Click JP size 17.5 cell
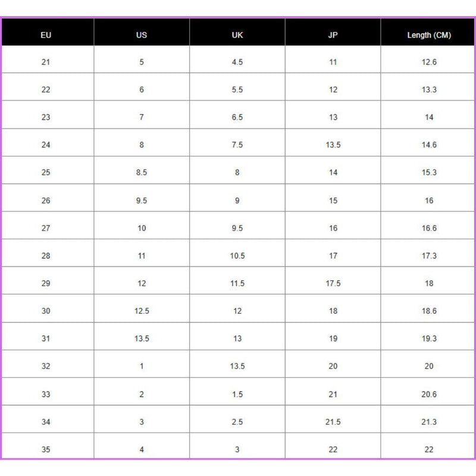476x476 pixels. [333, 283]
